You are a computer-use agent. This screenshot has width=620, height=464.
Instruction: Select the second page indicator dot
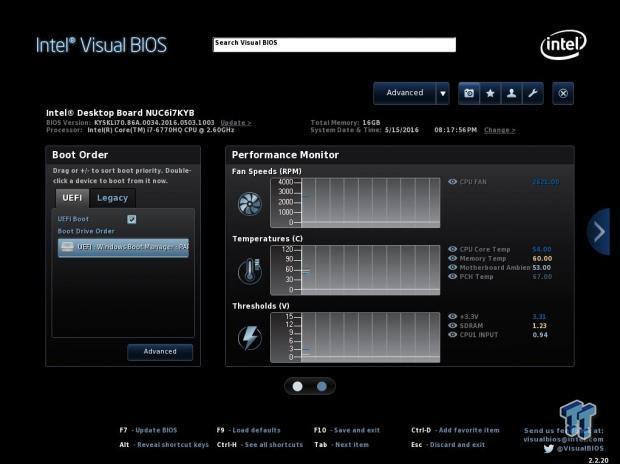(x=322, y=386)
